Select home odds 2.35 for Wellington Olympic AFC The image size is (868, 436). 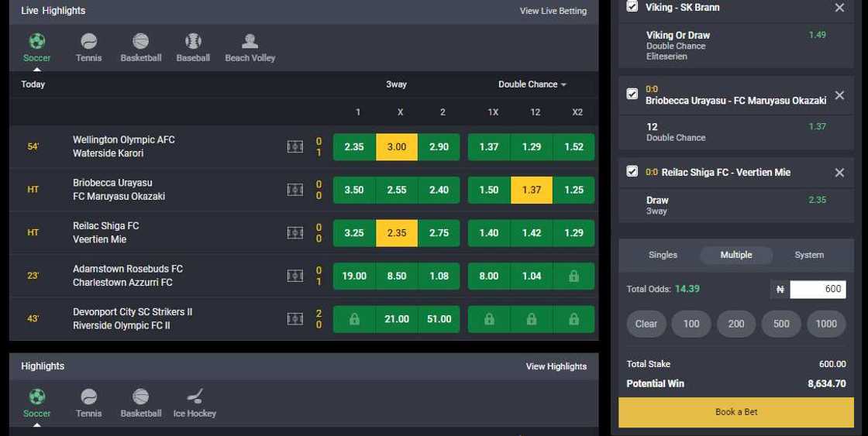[354, 147]
